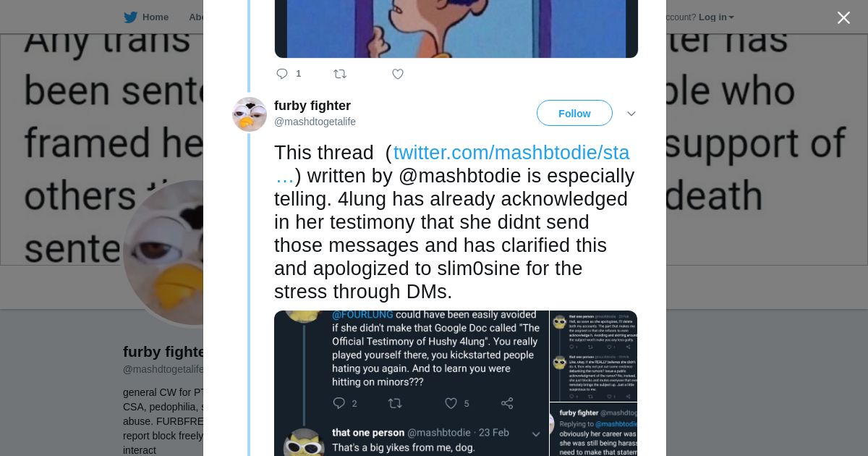The image size is (868, 456).
Task: Expand the chevron menu next to Follow
Action: tap(631, 114)
